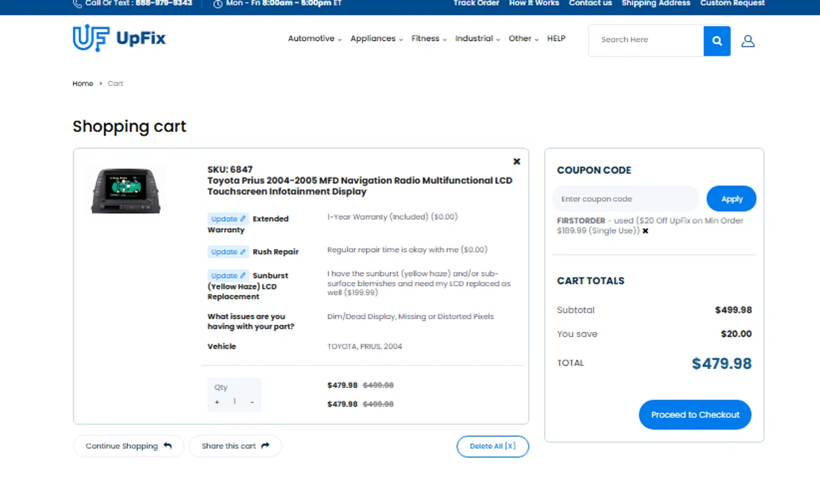Click the quantity value 1
Image resolution: width=820 pixels, height=504 pixels.
coord(235,401)
